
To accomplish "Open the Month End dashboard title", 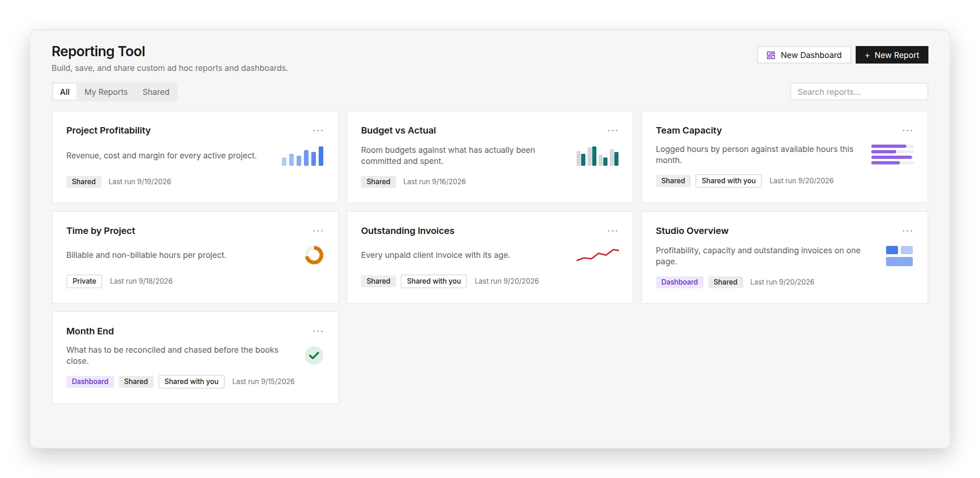I will [90, 331].
